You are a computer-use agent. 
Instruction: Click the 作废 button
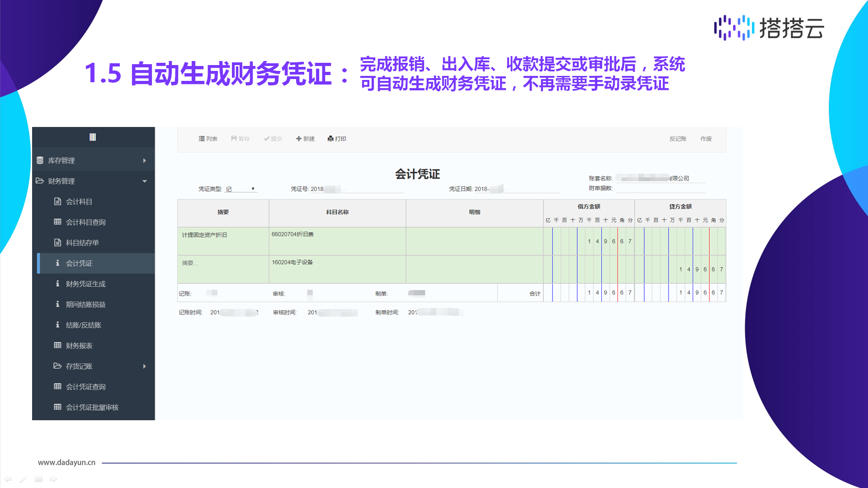[x=706, y=139]
